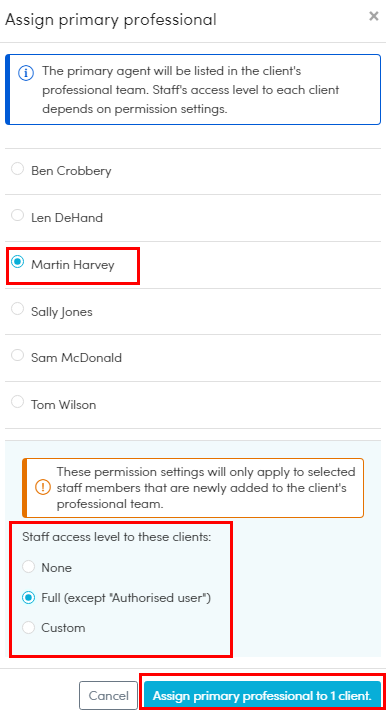
Task: Click the 'Staff access level to these clients' label
Action: click(x=117, y=537)
